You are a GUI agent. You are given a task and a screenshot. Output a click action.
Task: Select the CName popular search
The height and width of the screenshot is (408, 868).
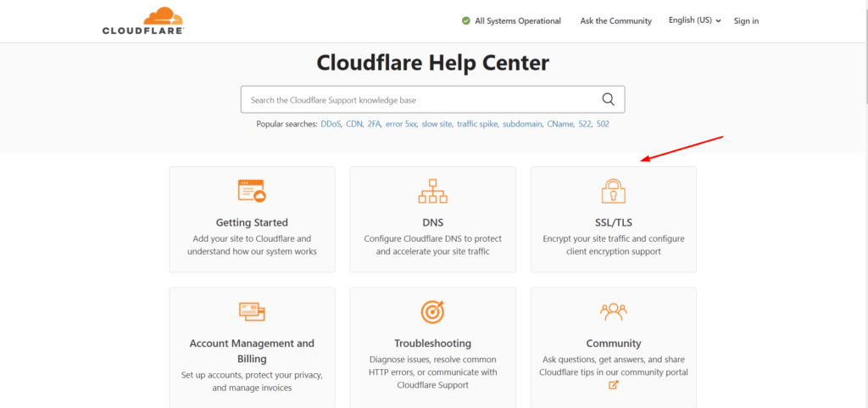(x=560, y=124)
